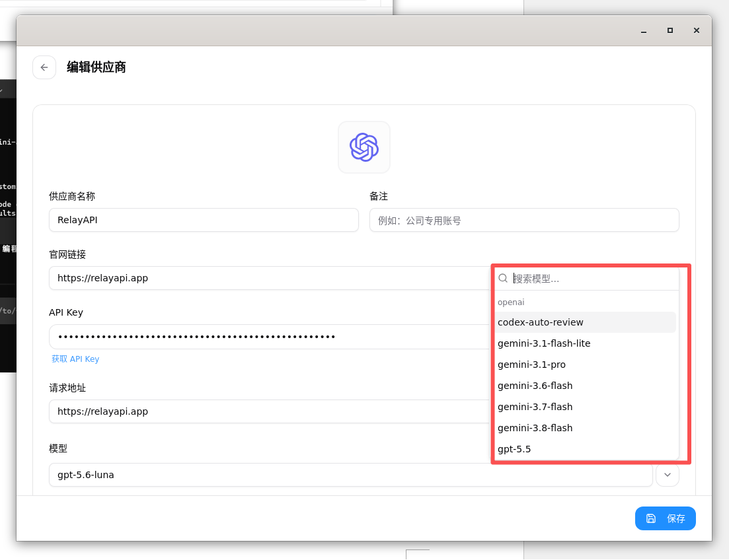This screenshot has width=729, height=560.
Task: Select gpt-5.5 model option
Action: (586, 449)
